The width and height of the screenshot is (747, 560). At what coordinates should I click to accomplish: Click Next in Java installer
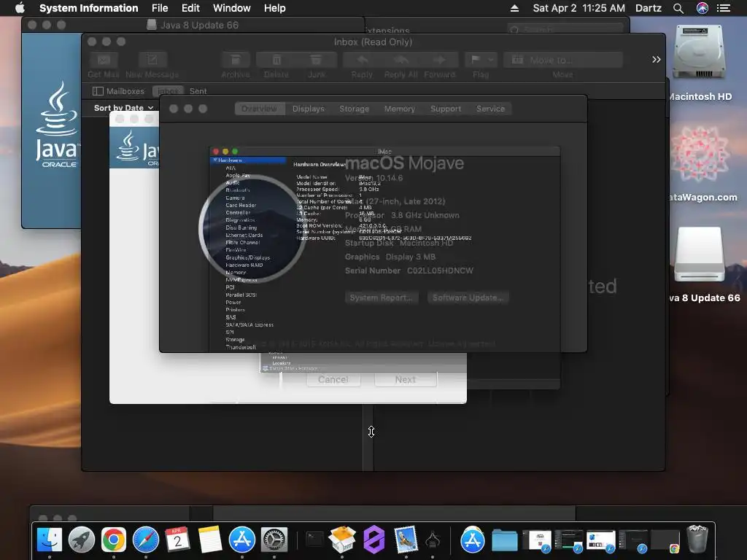click(x=406, y=379)
